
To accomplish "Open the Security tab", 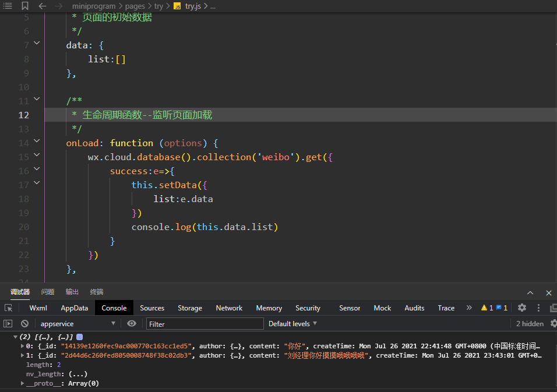I will [x=308, y=308].
